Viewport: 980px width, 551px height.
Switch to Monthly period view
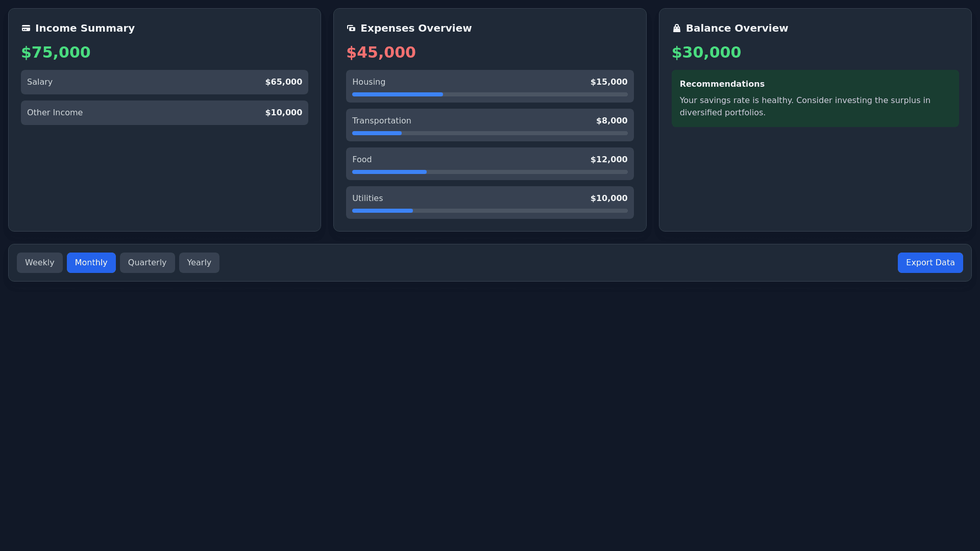click(91, 263)
